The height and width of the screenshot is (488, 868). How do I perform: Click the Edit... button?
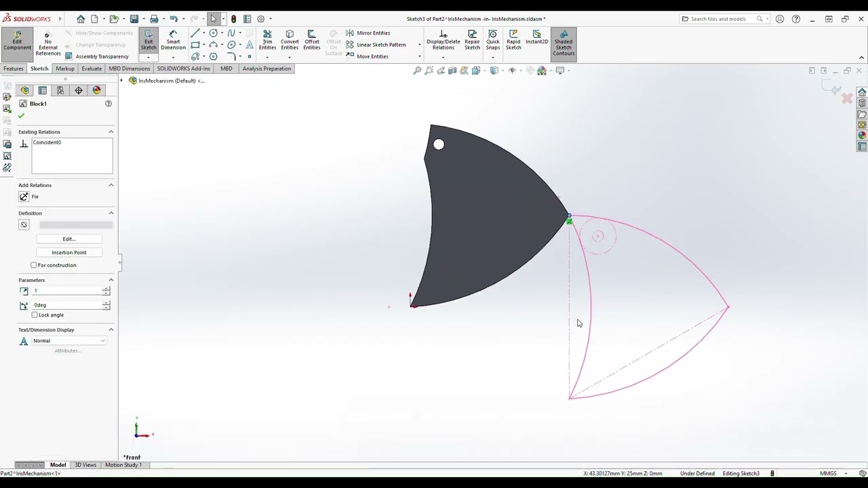pos(68,239)
